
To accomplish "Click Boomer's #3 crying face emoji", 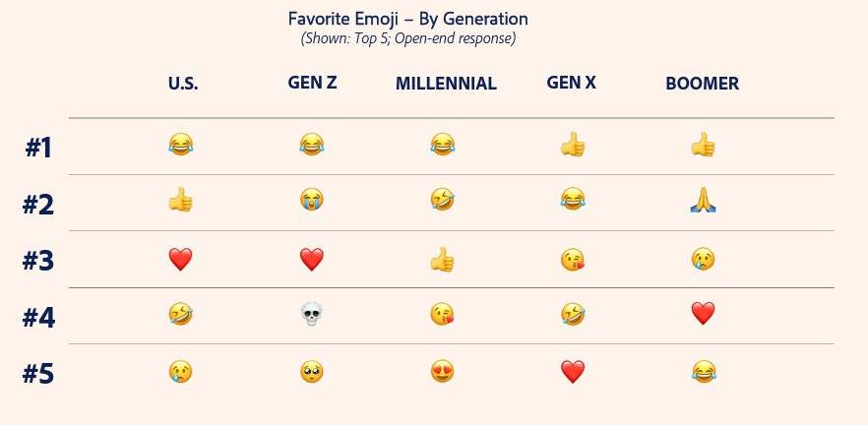I will (x=703, y=259).
